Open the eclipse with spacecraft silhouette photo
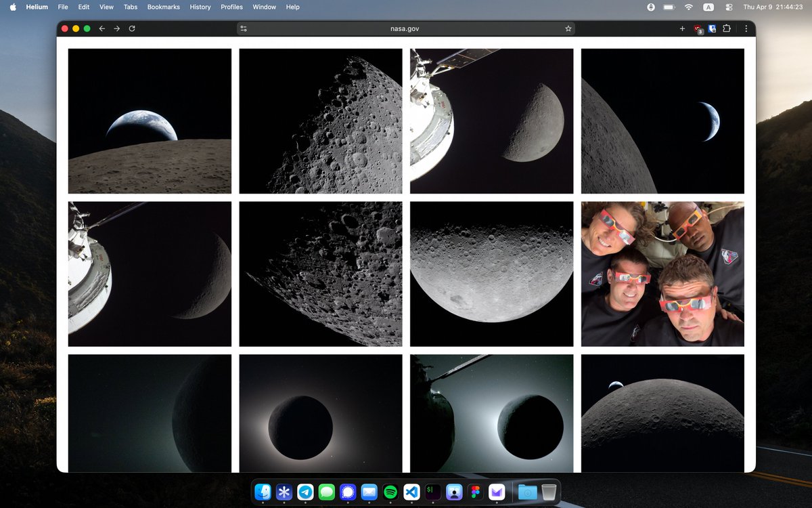 [x=492, y=413]
